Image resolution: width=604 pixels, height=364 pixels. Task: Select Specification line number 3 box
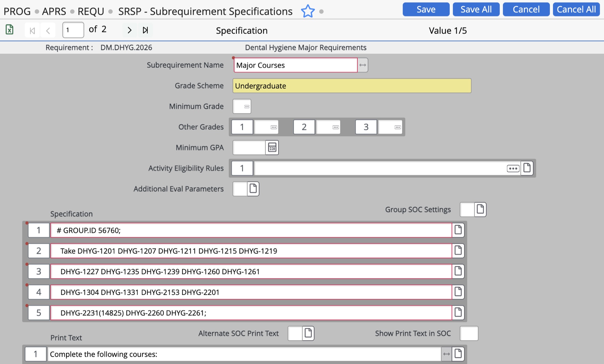pyautogui.click(x=39, y=271)
